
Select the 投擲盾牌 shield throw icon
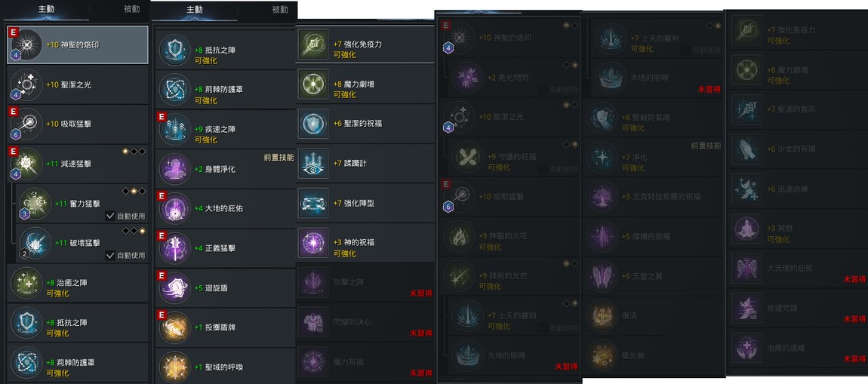[x=175, y=327]
